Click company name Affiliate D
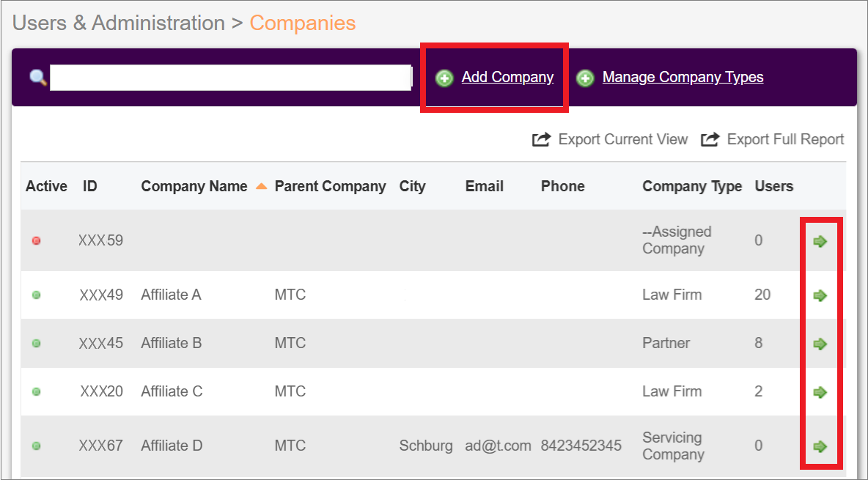 [172, 446]
